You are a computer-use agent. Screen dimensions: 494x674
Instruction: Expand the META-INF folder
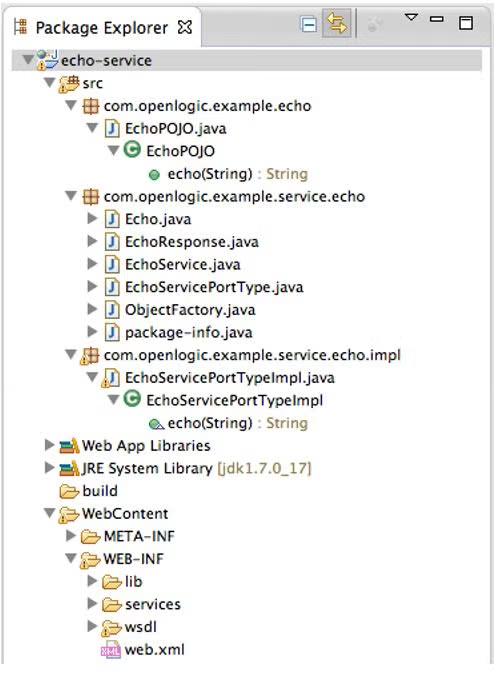click(x=71, y=536)
